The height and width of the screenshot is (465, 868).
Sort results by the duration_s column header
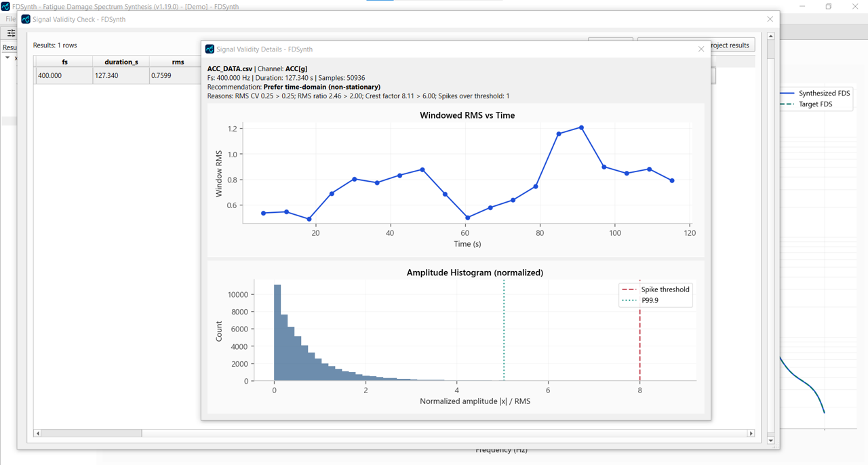click(121, 62)
